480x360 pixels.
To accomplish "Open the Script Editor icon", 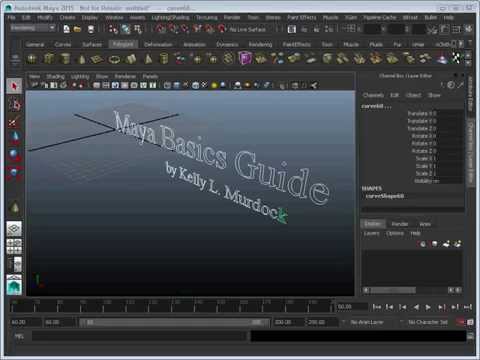I will click(470, 336).
